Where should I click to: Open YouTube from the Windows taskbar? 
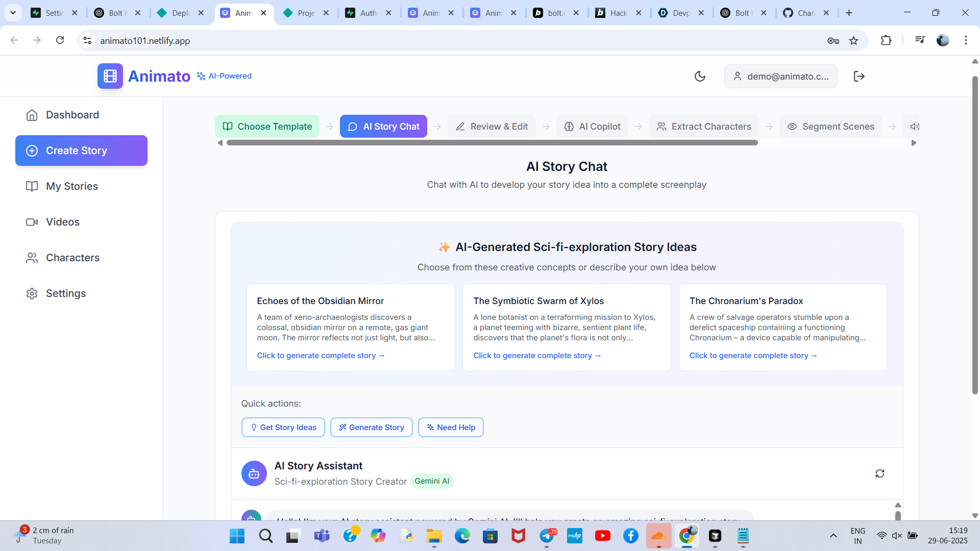[602, 536]
